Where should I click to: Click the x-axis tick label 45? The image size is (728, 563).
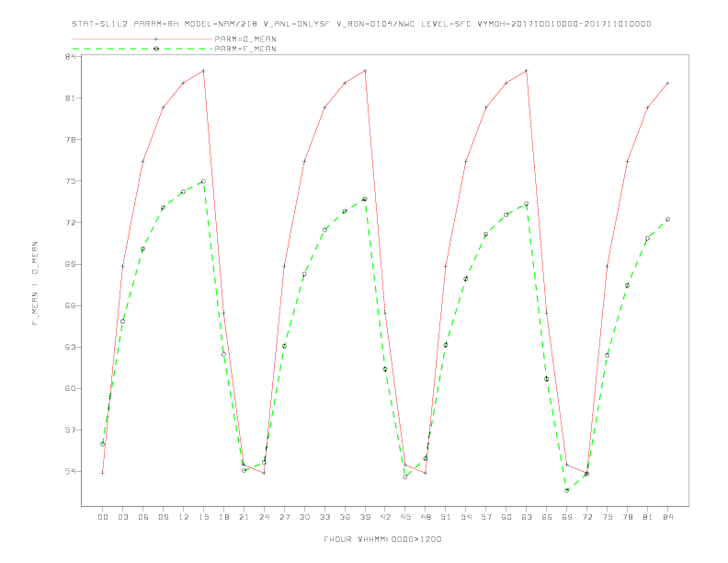tap(405, 517)
